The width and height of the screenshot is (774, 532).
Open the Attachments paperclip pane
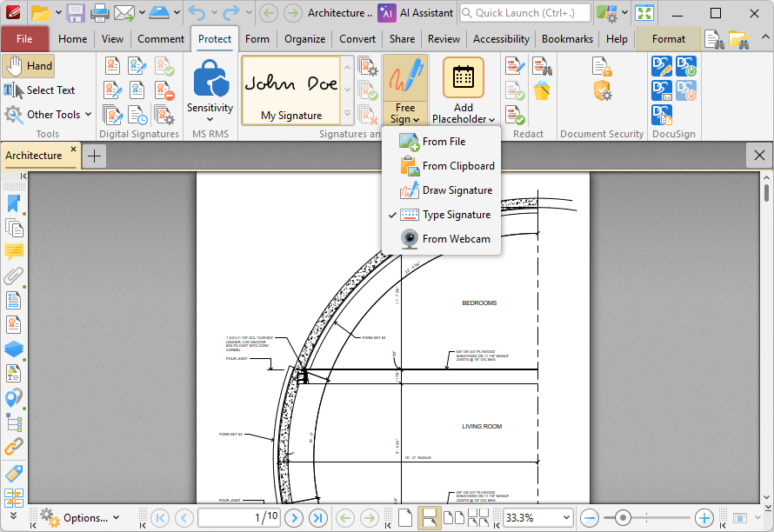(13, 276)
